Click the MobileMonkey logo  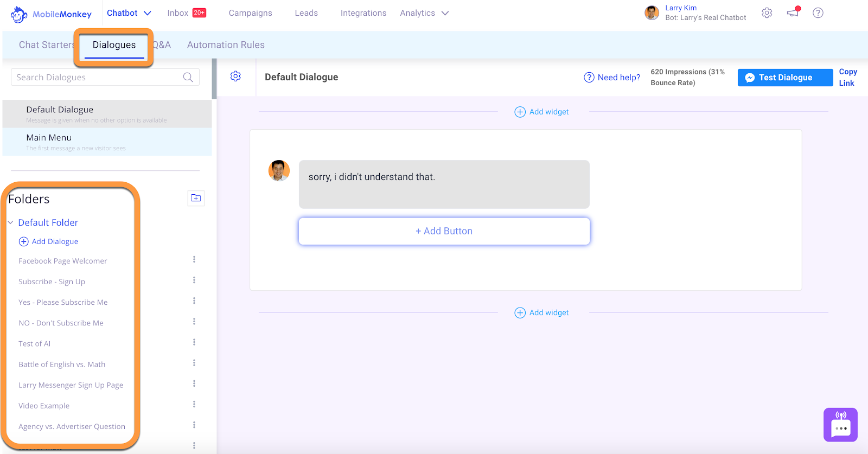click(51, 14)
